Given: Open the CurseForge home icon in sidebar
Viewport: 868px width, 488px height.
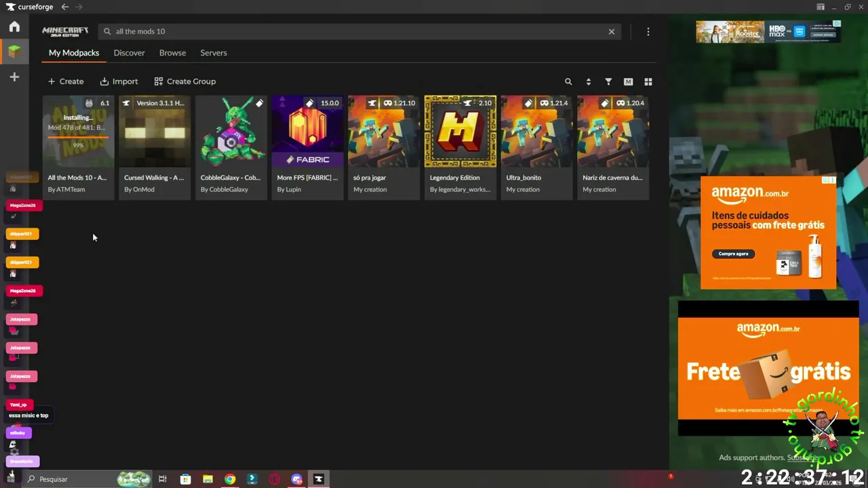Looking at the screenshot, I should [x=14, y=27].
